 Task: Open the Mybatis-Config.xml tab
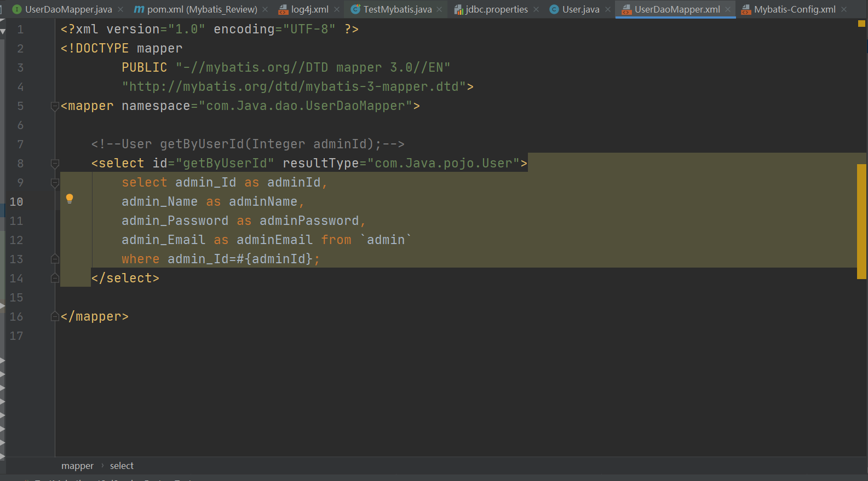point(795,9)
